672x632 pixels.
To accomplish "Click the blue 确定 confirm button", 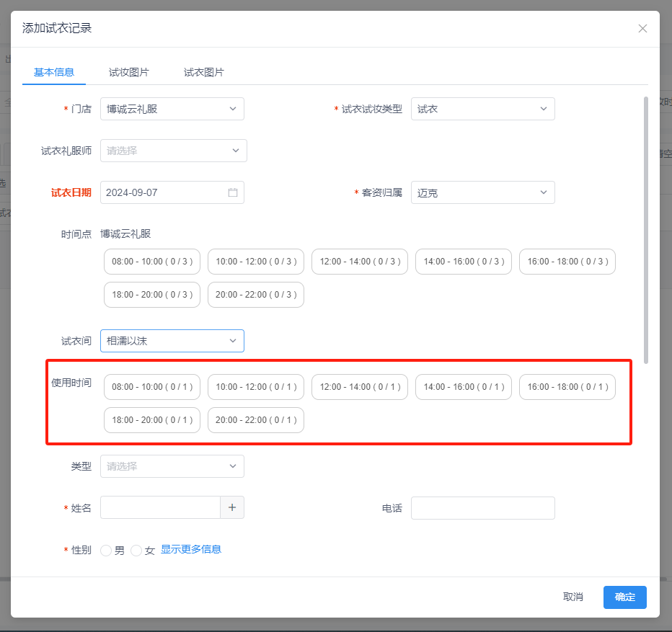I will click(624, 597).
